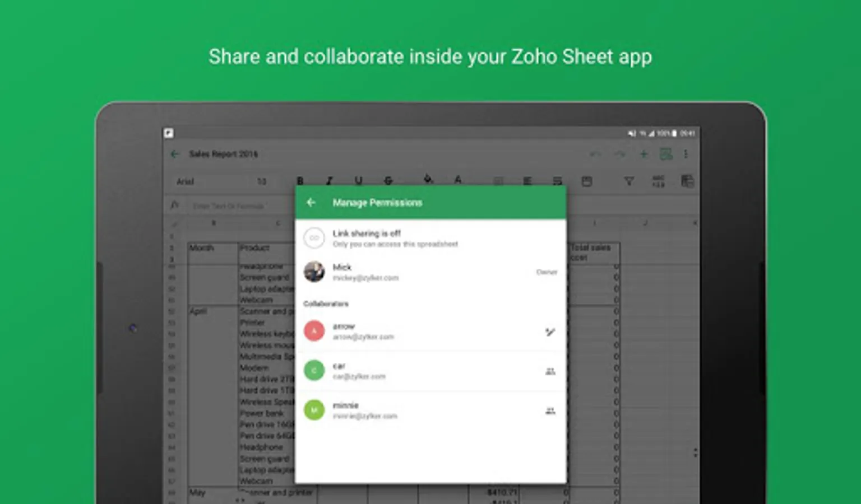Change car's permission via the people icon
This screenshot has width=861, height=504.
550,371
